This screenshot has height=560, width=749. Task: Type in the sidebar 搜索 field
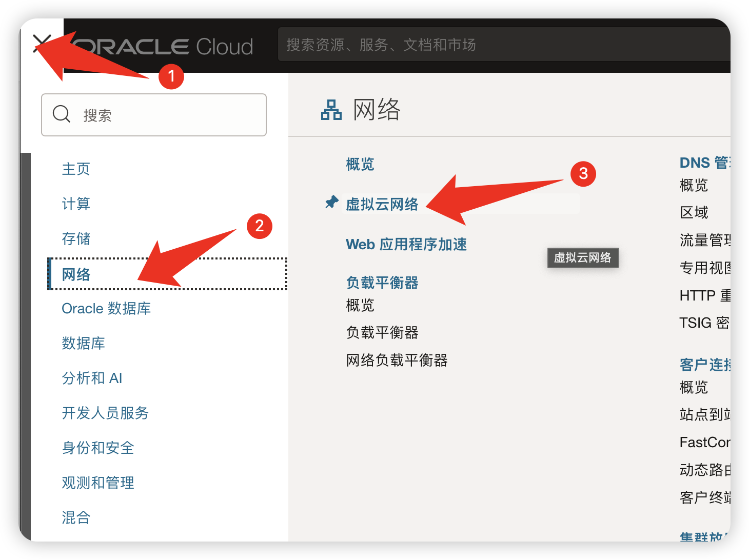coord(154,115)
